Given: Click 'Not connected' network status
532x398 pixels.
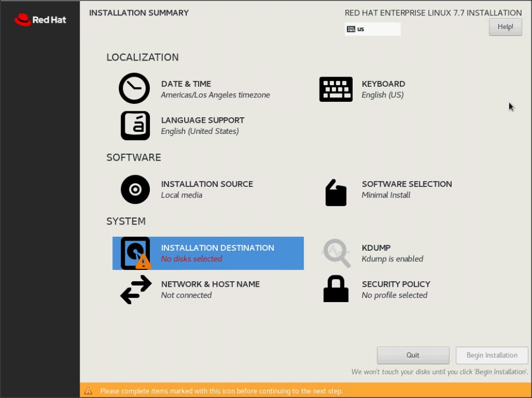Looking at the screenshot, I should [186, 296].
